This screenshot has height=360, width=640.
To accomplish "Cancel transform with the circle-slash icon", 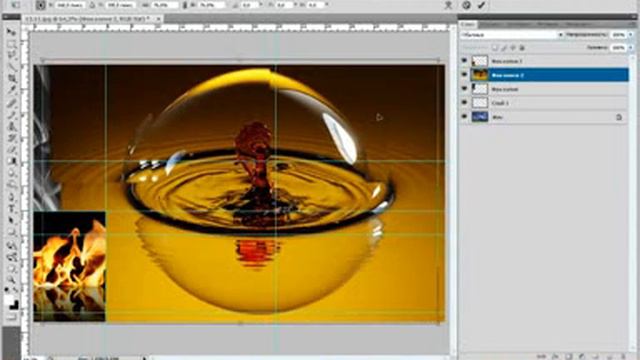I will pos(467,5).
